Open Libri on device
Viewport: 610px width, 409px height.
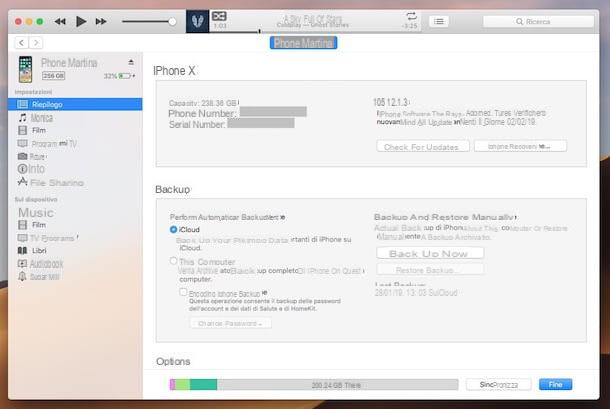75,251
